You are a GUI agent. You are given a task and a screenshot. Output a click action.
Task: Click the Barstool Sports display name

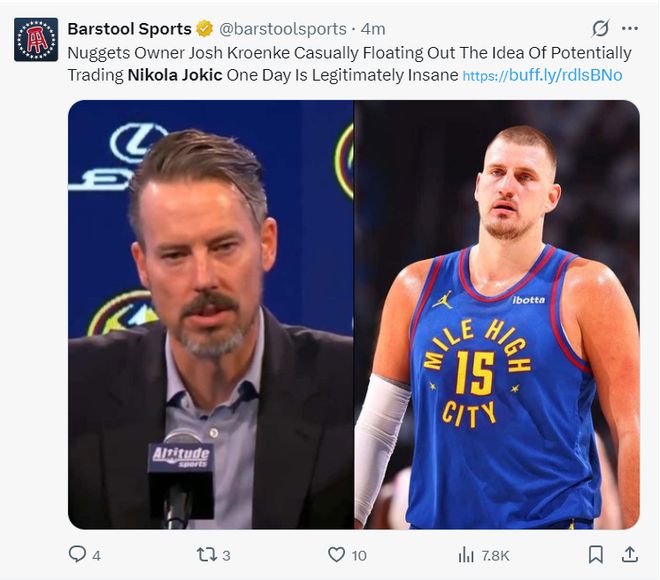tap(128, 29)
